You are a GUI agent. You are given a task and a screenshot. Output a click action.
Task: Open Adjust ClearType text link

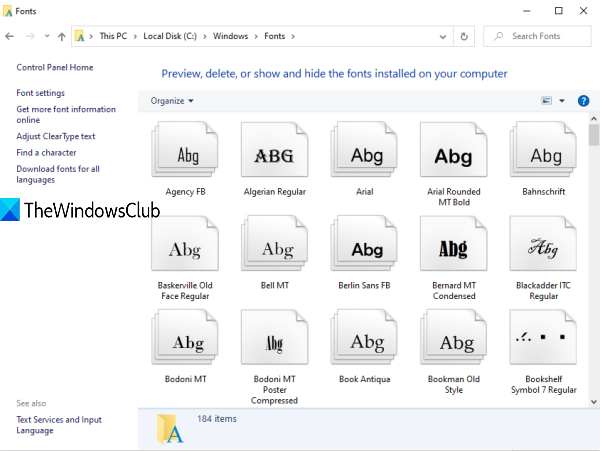[x=55, y=136]
